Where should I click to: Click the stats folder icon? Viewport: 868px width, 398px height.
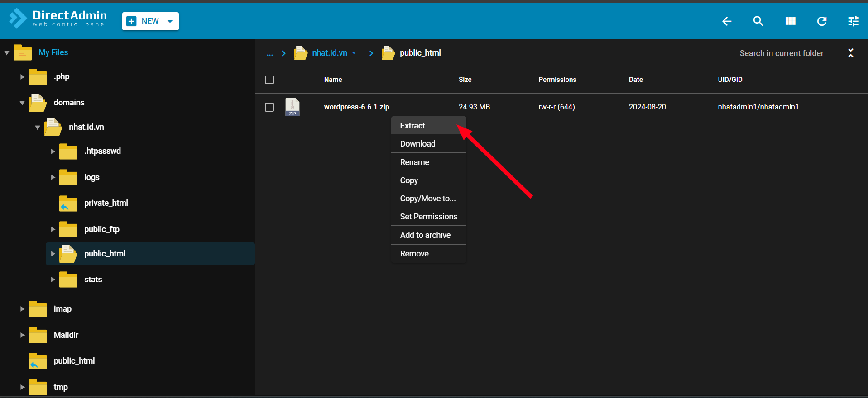68,280
